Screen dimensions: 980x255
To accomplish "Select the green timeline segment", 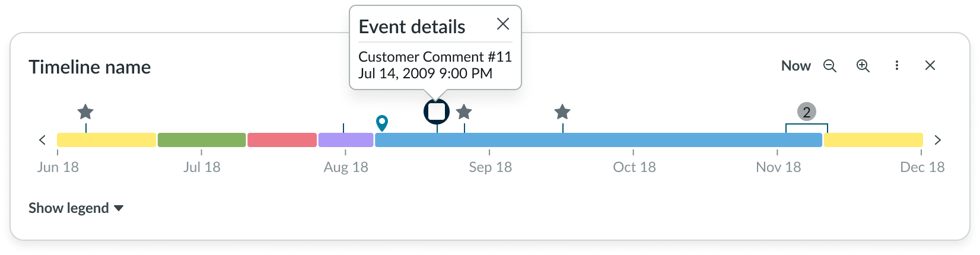I will 202,140.
